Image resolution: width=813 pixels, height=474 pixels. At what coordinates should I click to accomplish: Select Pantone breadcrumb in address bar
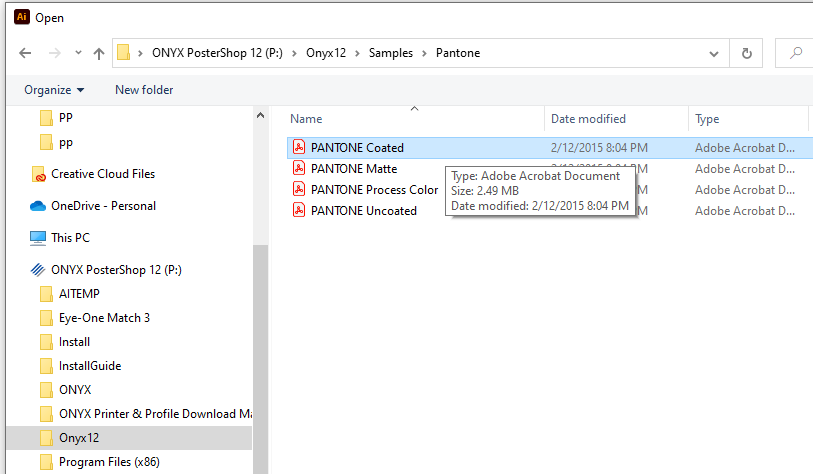point(458,53)
